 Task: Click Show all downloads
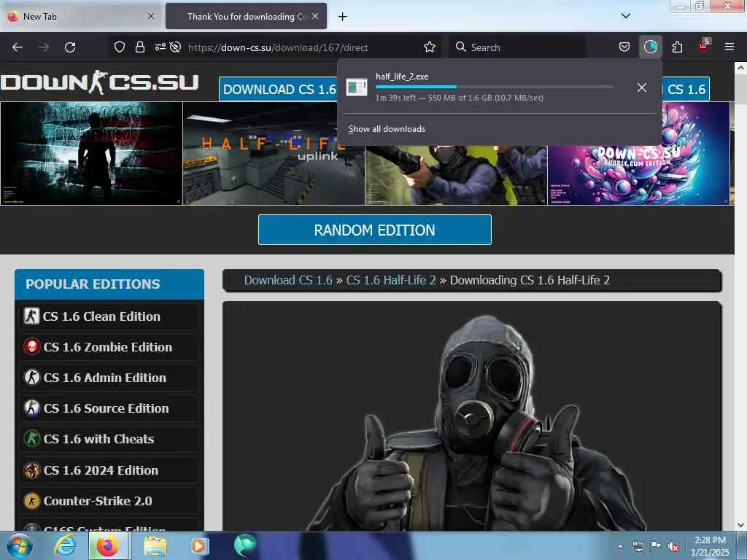tap(387, 129)
